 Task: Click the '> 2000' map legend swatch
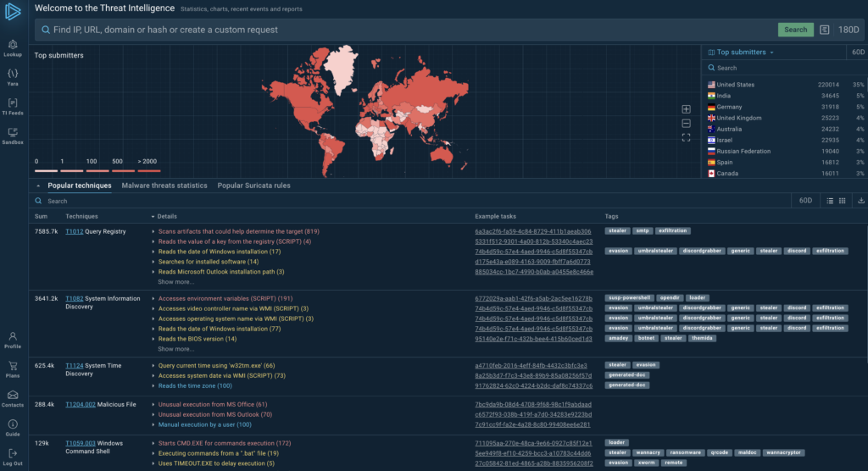click(x=147, y=169)
